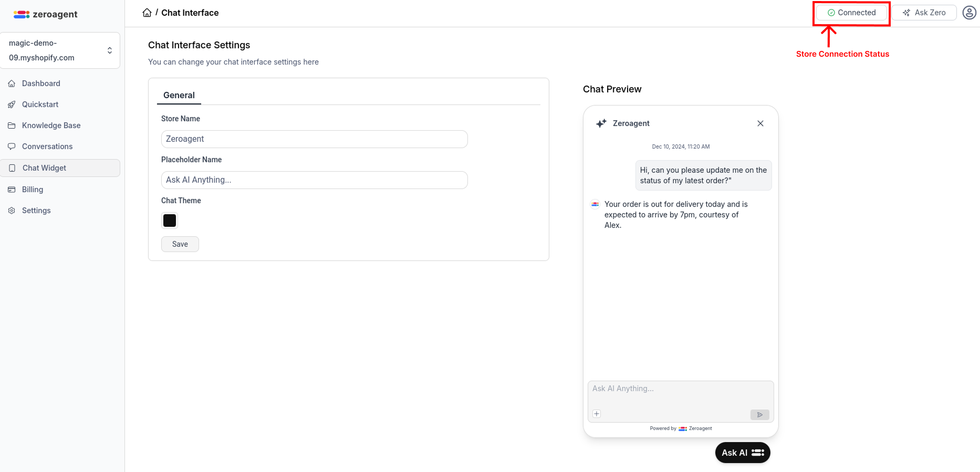Check the Connected store status indicator
The height and width of the screenshot is (472, 980).
pos(851,12)
